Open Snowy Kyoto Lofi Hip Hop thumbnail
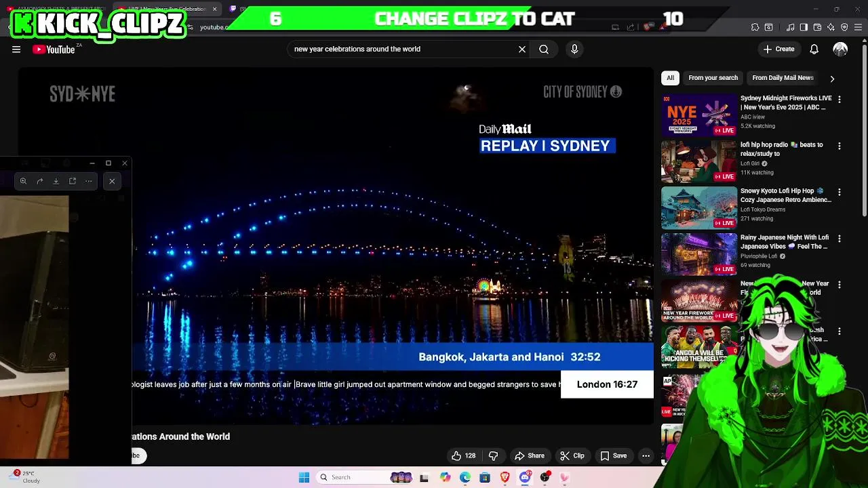The width and height of the screenshot is (868, 488). 699,207
